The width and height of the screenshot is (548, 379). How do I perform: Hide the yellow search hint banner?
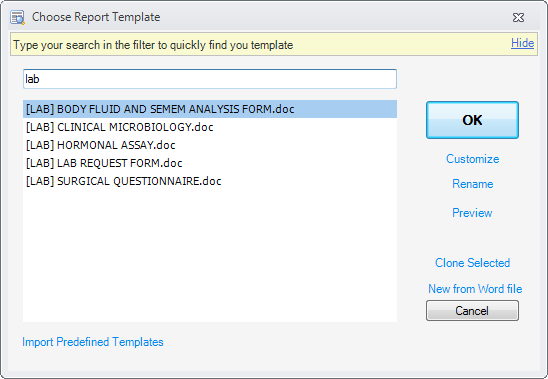tap(522, 43)
